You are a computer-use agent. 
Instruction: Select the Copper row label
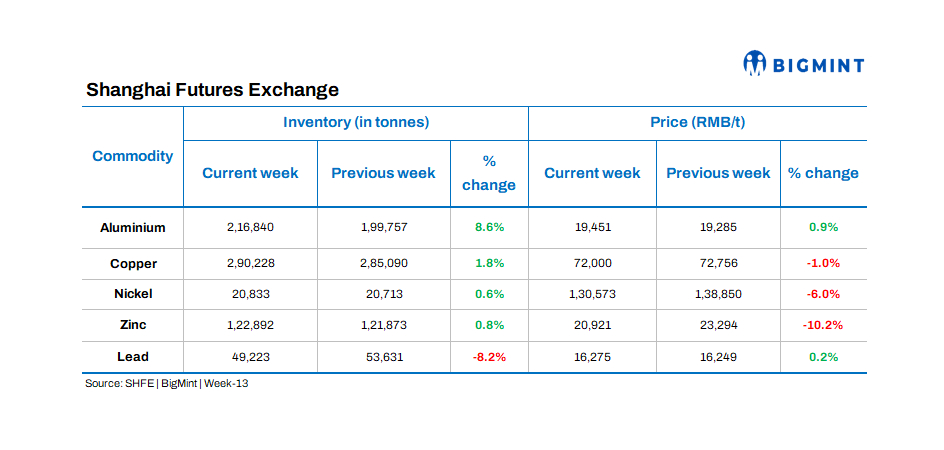[x=133, y=264]
